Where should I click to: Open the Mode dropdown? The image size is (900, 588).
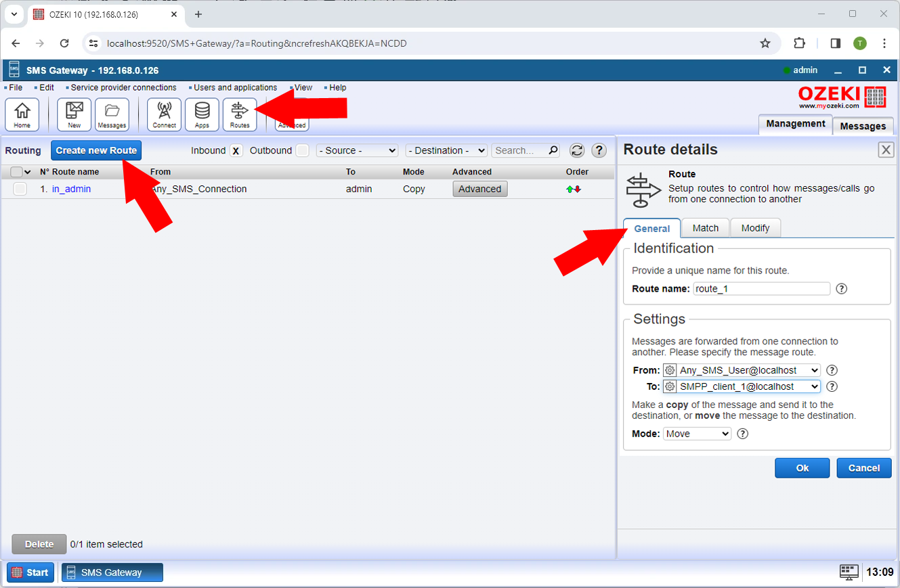click(697, 434)
